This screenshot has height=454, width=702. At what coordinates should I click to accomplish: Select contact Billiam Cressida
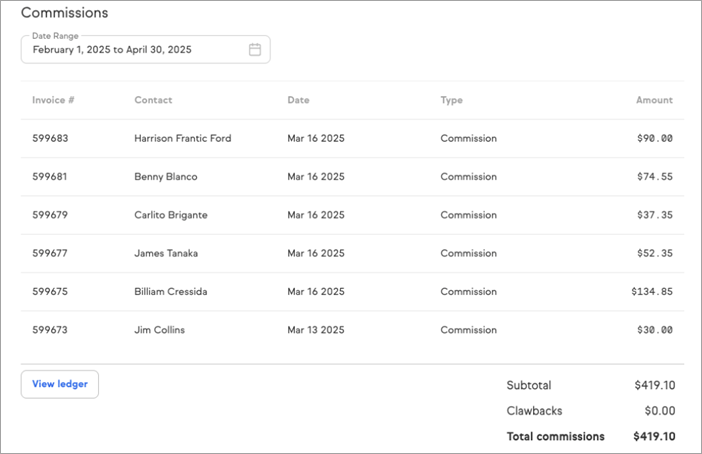click(x=171, y=292)
